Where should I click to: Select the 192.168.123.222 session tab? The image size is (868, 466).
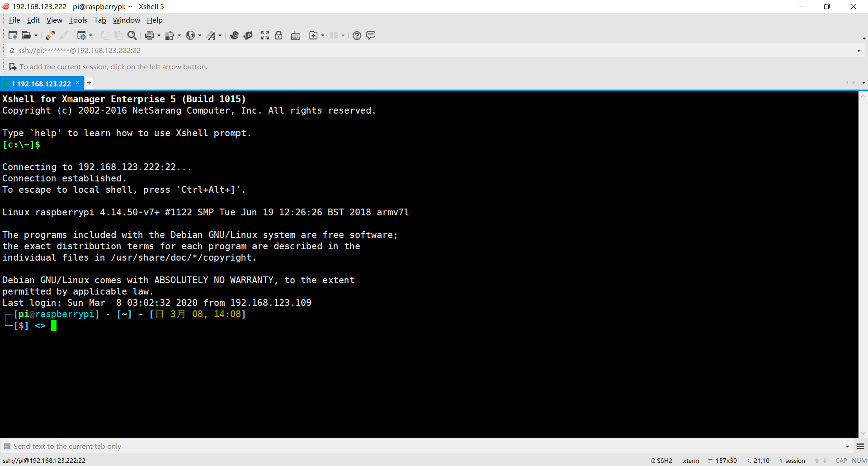[x=41, y=84]
